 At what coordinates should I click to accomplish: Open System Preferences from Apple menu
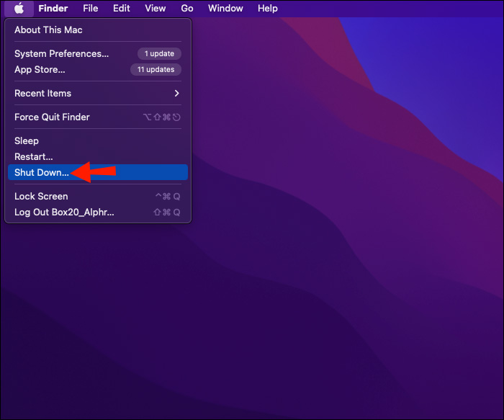pos(98,54)
